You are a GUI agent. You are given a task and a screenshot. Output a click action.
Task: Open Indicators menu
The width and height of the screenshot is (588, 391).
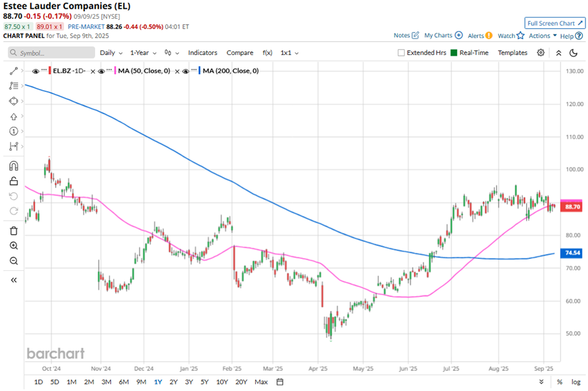point(203,53)
